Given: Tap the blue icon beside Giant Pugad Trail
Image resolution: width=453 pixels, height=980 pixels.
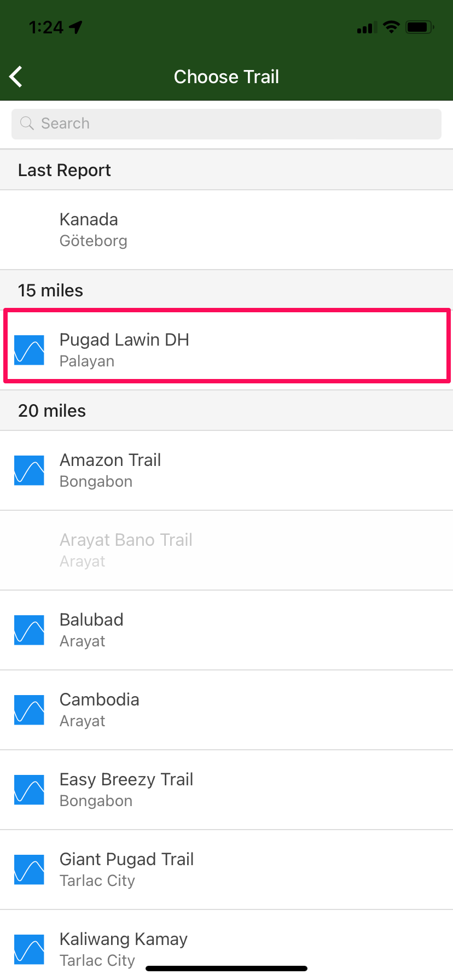Looking at the screenshot, I should pos(29,870).
